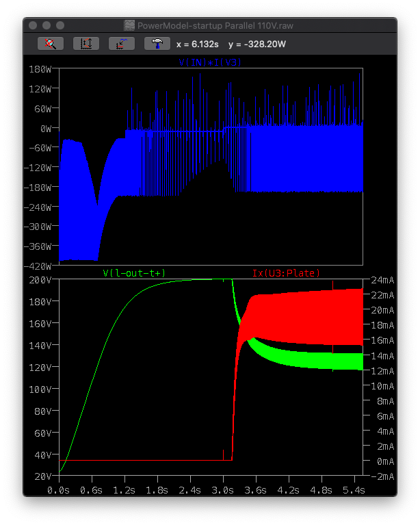Click the zoom full extents magnifier icon
Viewport: 420px width, 525px height.
click(51, 44)
